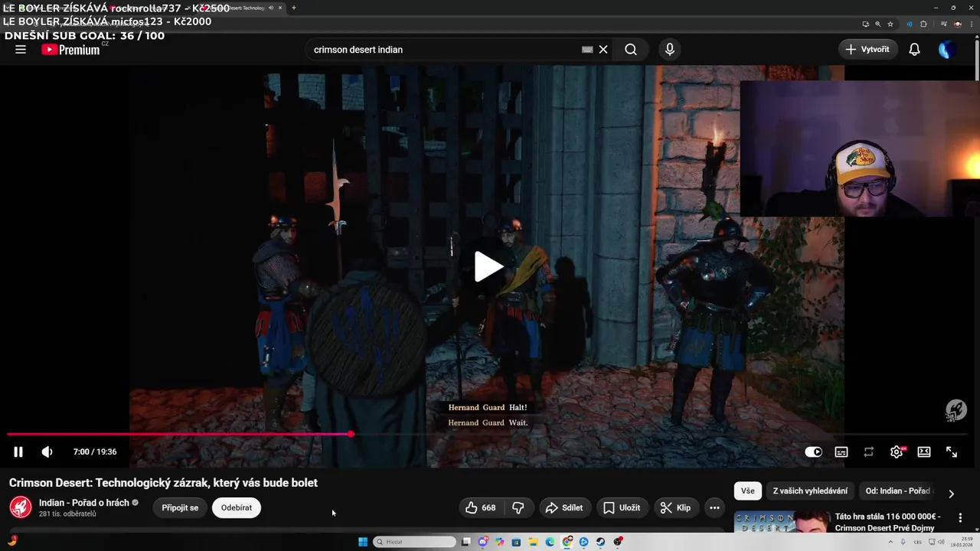Open the Windows Start menu
Viewport: 980px width, 551px height.
point(363,542)
